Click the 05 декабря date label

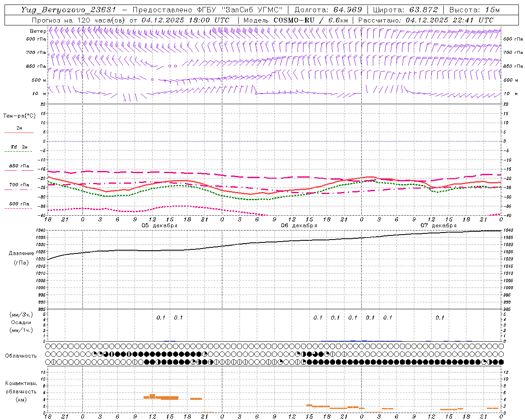(159, 225)
